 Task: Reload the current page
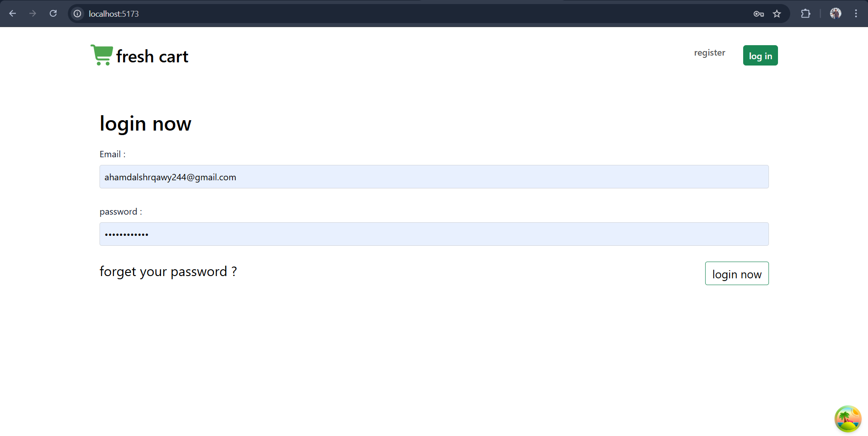(53, 14)
